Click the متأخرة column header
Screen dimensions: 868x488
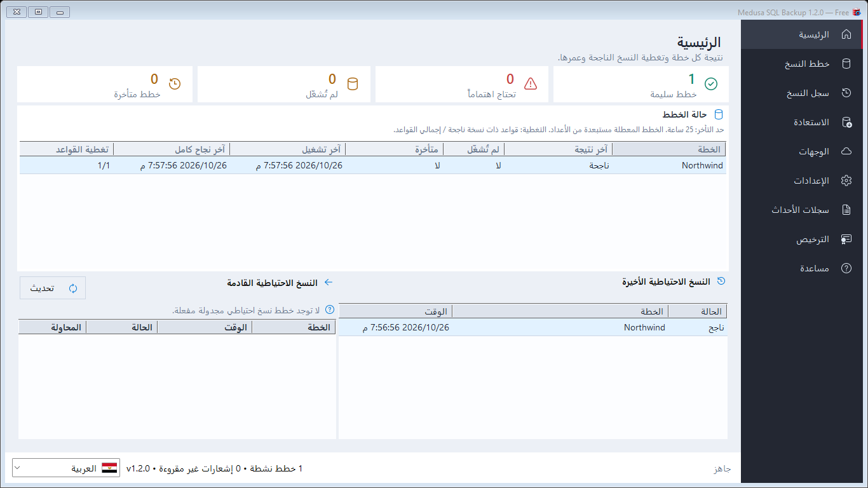pos(394,149)
